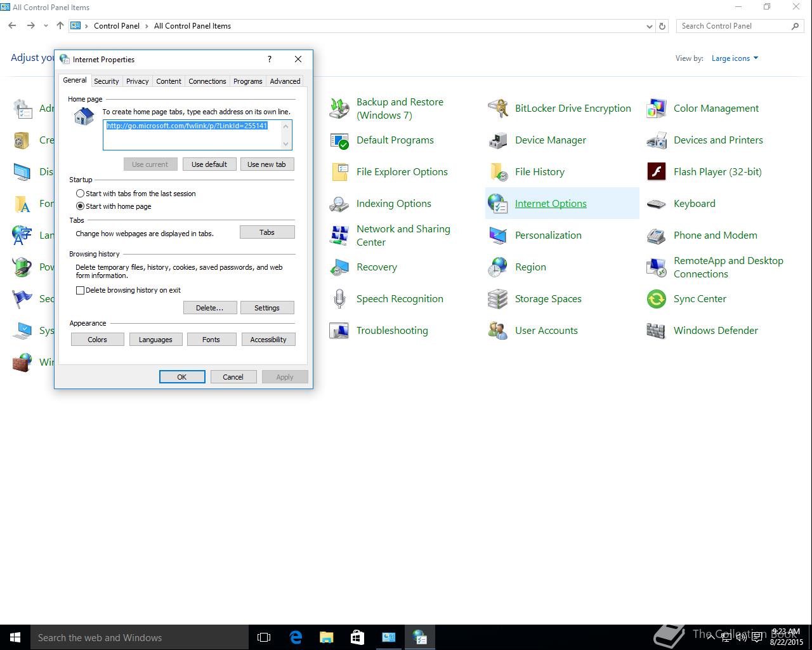812x650 pixels.
Task: Click the Speech Recognition microphone icon
Action: 339,299
